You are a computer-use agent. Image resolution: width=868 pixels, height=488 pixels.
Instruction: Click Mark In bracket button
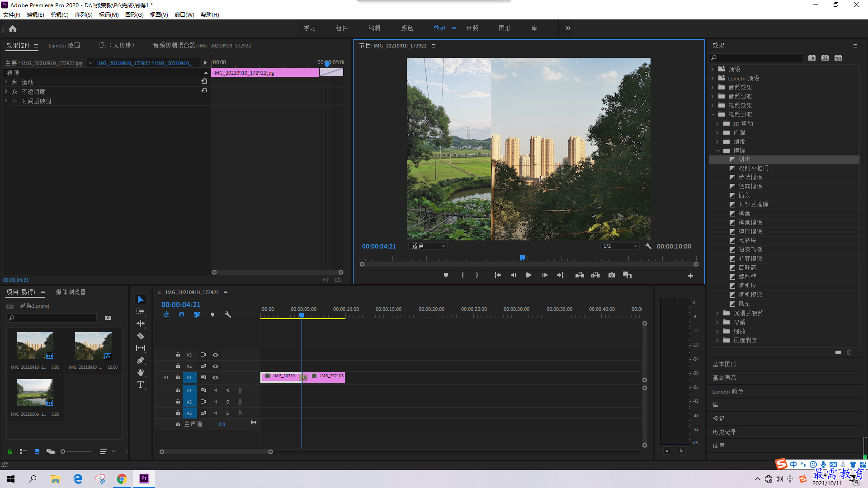pos(462,275)
